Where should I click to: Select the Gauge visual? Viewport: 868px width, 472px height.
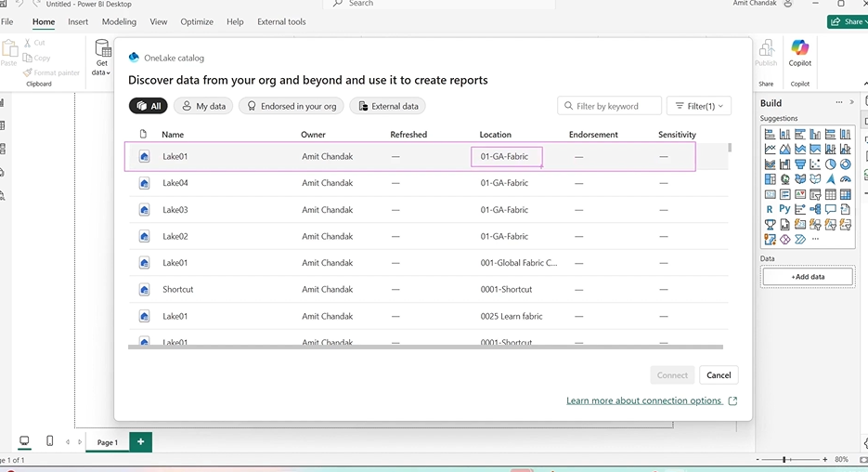coord(846,179)
